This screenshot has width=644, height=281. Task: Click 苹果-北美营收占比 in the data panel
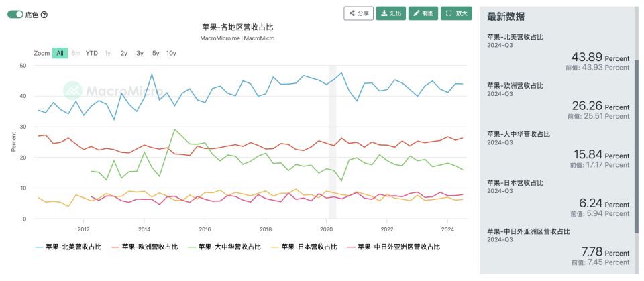click(515, 37)
